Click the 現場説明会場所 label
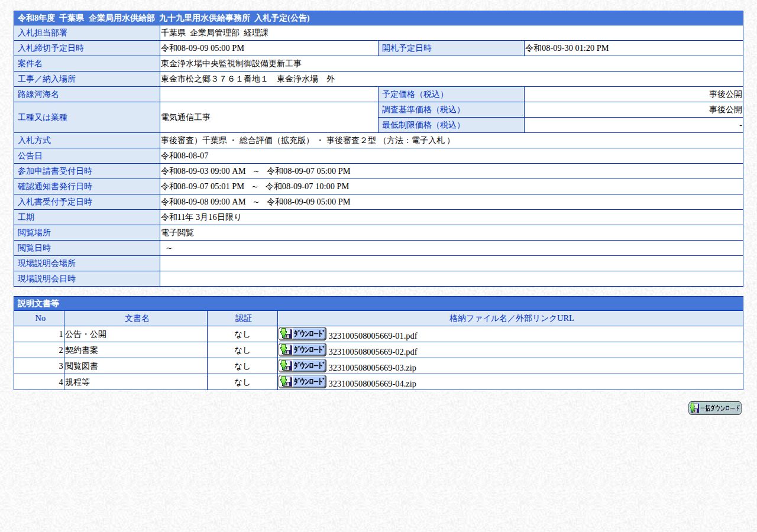Screen dimensions: 757x532 coord(87,264)
